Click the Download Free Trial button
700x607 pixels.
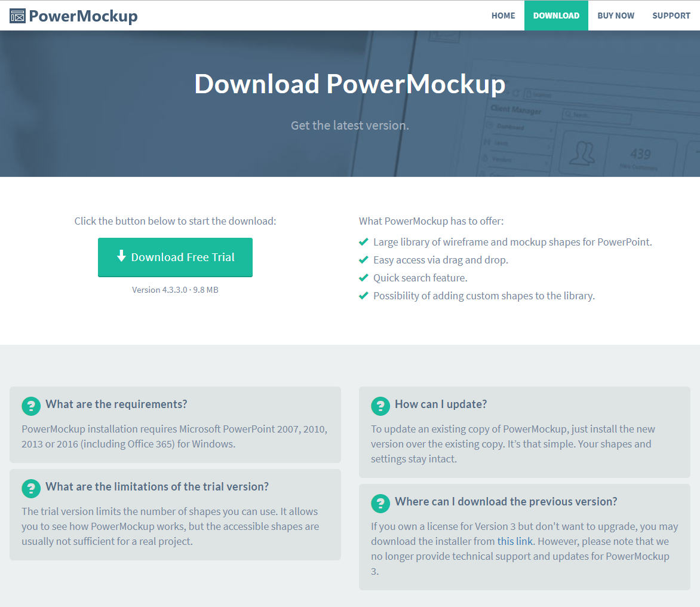click(175, 257)
